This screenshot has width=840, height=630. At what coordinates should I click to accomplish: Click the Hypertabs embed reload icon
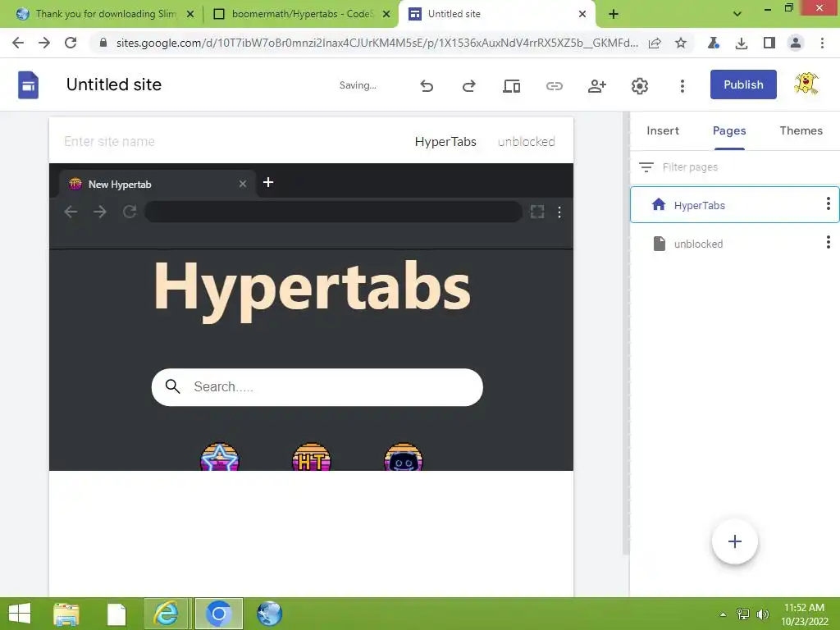[130, 212]
